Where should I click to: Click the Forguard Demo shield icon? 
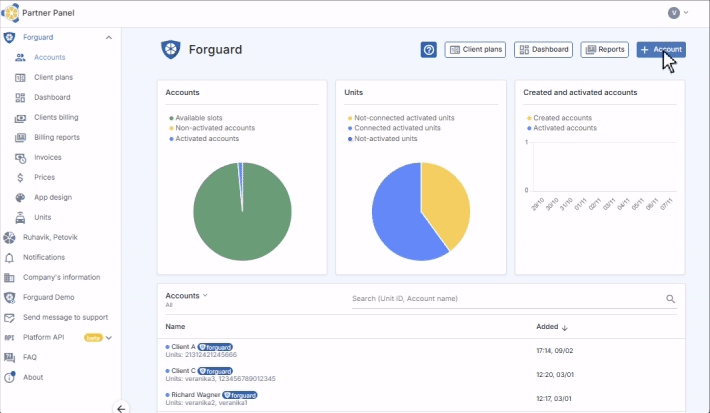(x=9, y=298)
